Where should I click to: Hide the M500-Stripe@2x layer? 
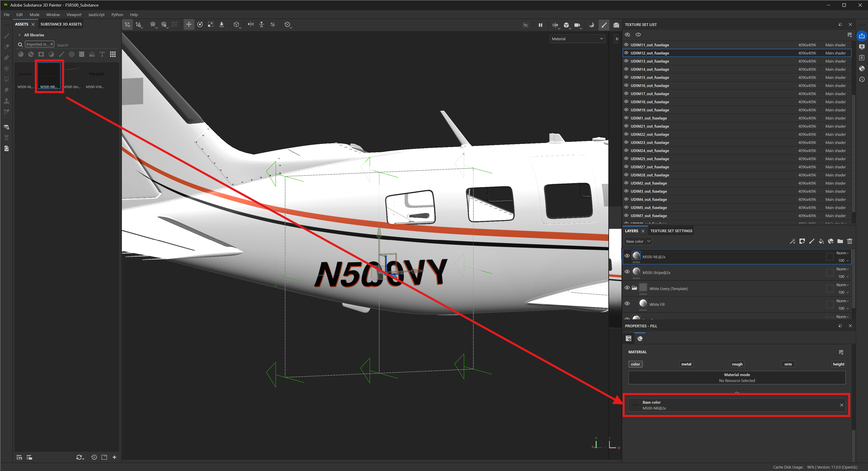[x=627, y=272]
